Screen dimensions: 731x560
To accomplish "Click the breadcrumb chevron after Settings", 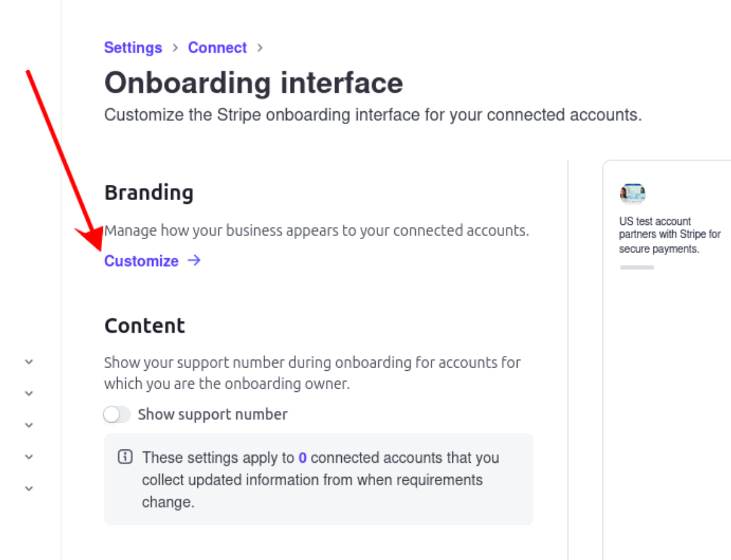I will tap(175, 48).
